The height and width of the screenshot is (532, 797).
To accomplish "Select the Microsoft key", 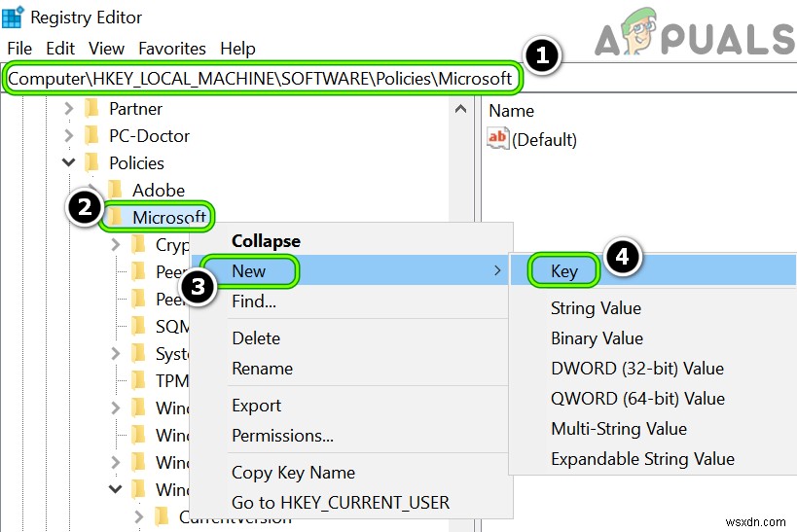I will tap(169, 218).
